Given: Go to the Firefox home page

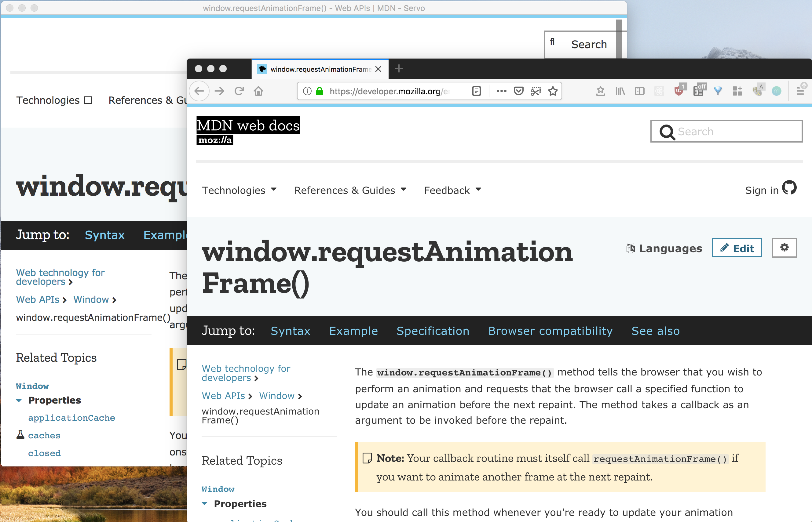Looking at the screenshot, I should pos(258,91).
